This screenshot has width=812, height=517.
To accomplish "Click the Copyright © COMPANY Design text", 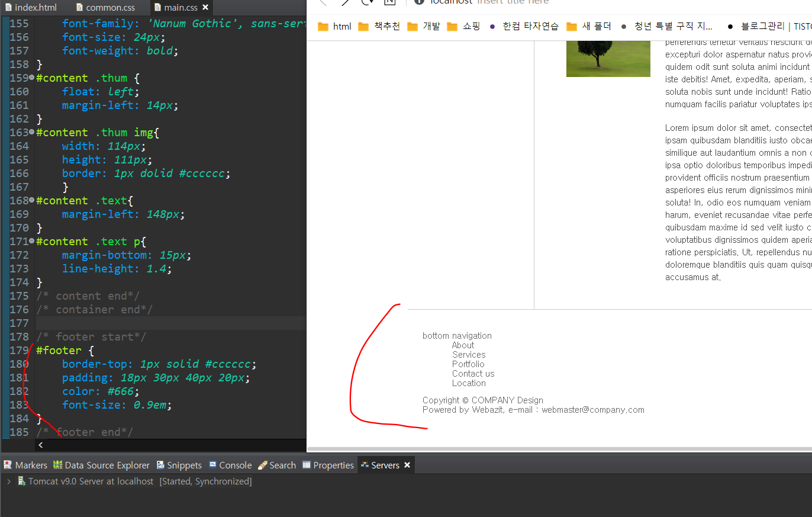I will click(x=483, y=400).
